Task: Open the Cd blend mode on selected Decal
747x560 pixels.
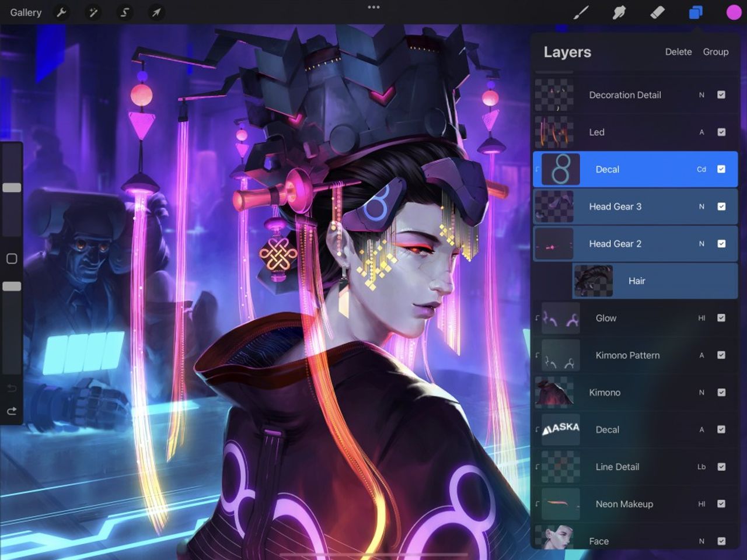Action: [x=701, y=170]
